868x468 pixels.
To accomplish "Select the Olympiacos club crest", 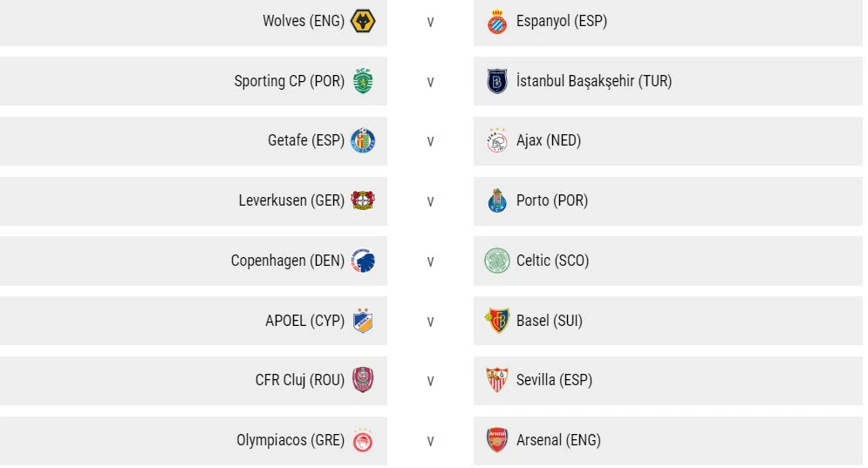I will [x=363, y=440].
